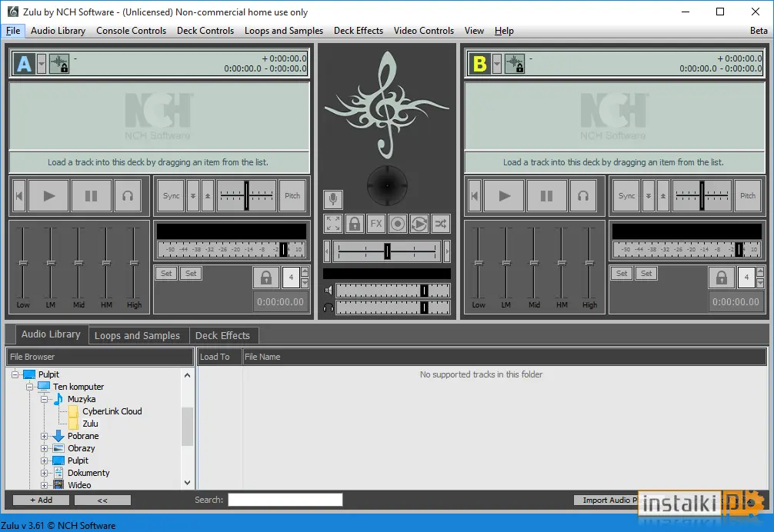Screen dimensions: 774x532
Task: Expand the Obrazy folder node
Action: (44, 448)
